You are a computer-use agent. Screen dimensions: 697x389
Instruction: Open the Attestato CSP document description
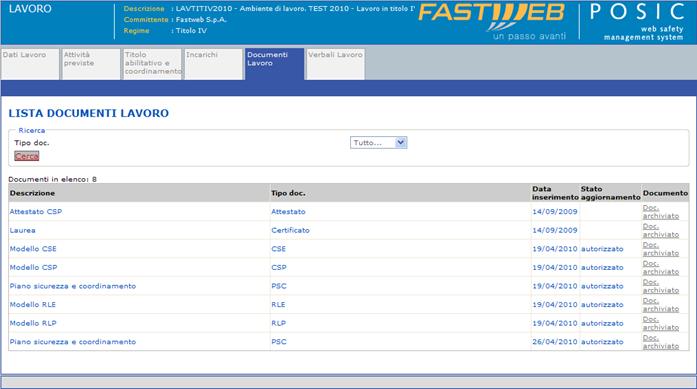pos(36,212)
